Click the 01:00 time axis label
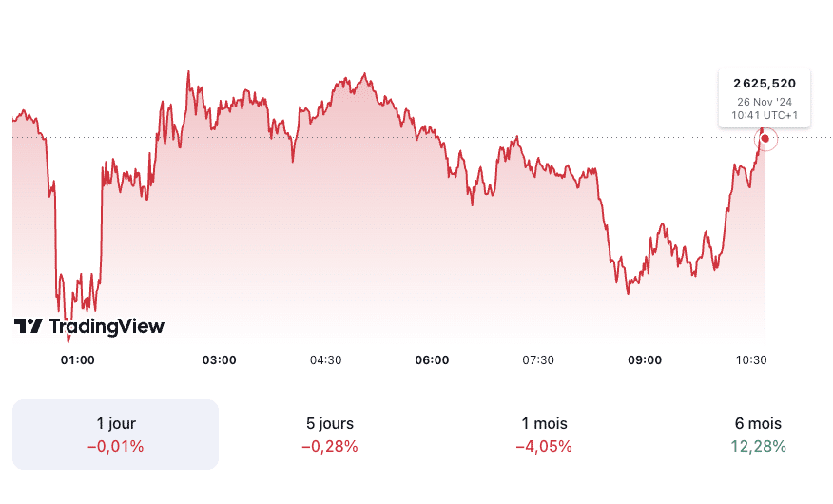833x504 pixels. (x=77, y=360)
